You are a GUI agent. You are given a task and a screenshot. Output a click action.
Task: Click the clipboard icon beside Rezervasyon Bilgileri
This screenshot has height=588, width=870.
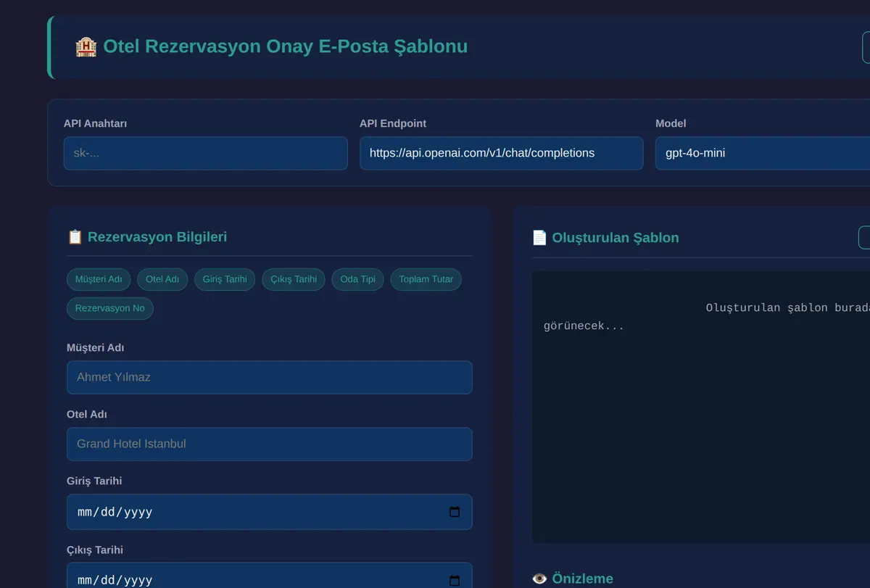point(75,237)
